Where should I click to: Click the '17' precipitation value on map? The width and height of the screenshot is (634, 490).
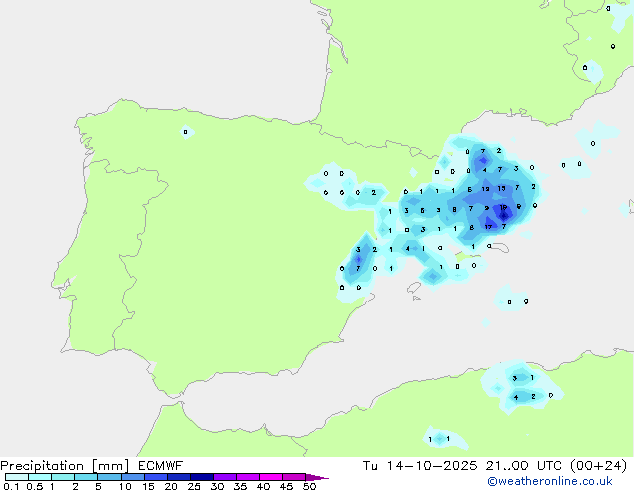(x=488, y=227)
